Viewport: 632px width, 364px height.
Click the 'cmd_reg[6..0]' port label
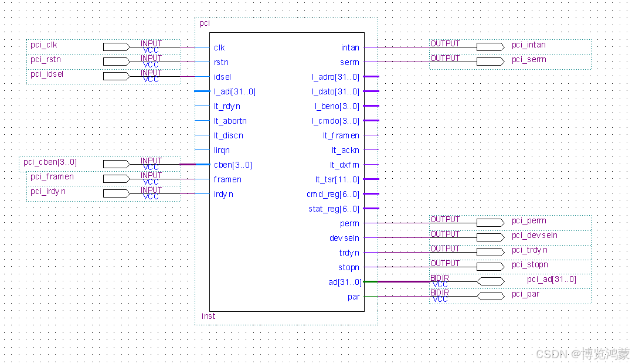tap(333, 194)
